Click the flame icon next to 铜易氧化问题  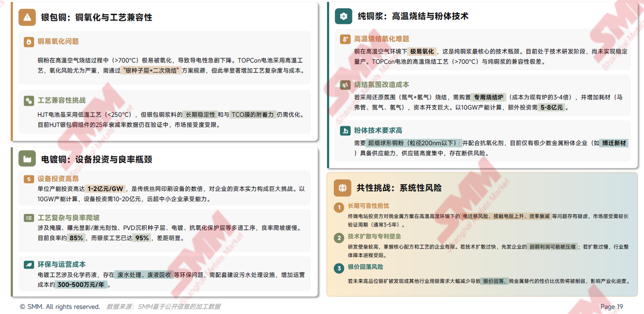click(29, 42)
